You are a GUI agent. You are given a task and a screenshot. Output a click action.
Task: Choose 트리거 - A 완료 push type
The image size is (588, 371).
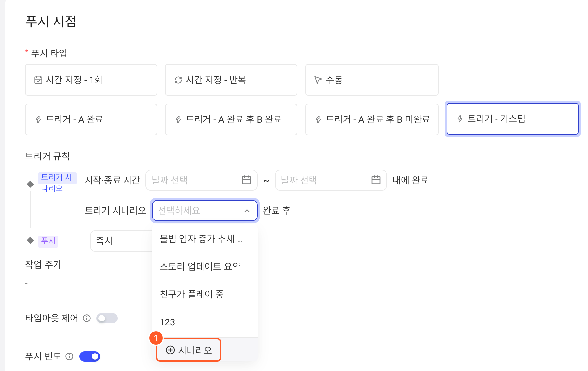91,119
